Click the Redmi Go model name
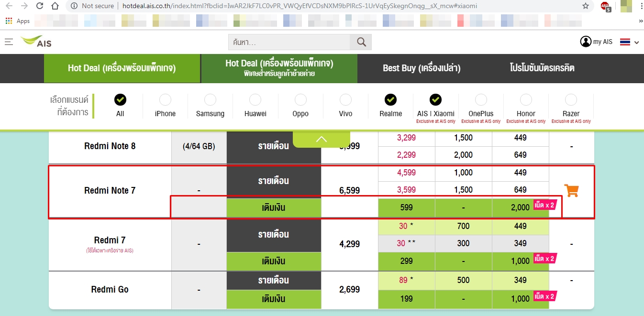Screen dimensions: 644x316 (110, 289)
